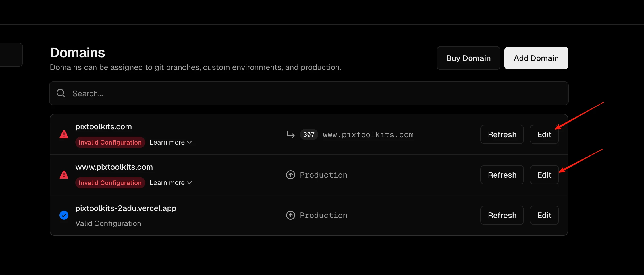Click the pixtoolkits.com domain name
The width and height of the screenshot is (644, 275).
103,127
